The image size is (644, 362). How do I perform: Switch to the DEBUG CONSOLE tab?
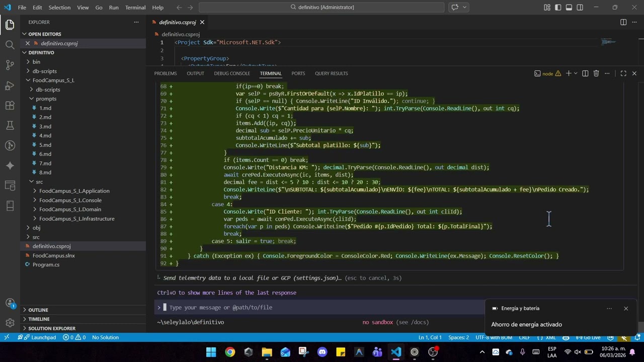click(232, 73)
